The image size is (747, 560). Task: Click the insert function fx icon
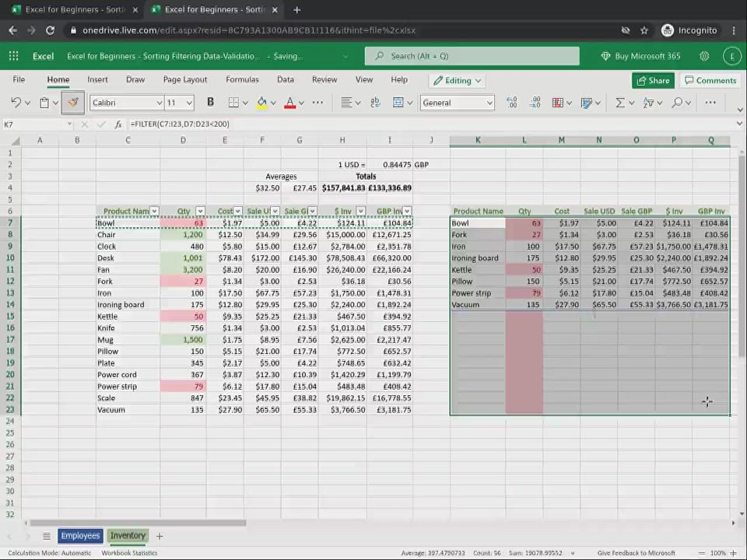[117, 124]
